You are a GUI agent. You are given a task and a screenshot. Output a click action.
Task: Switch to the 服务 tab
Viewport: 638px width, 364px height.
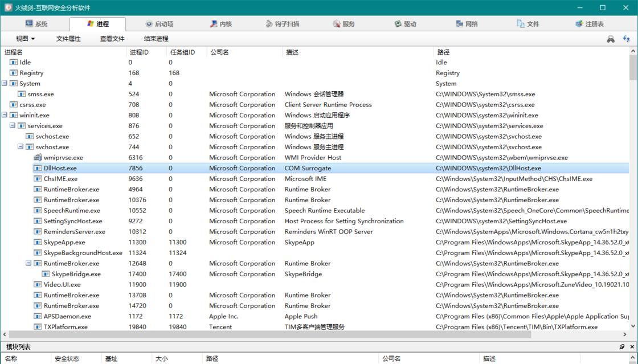(x=344, y=24)
